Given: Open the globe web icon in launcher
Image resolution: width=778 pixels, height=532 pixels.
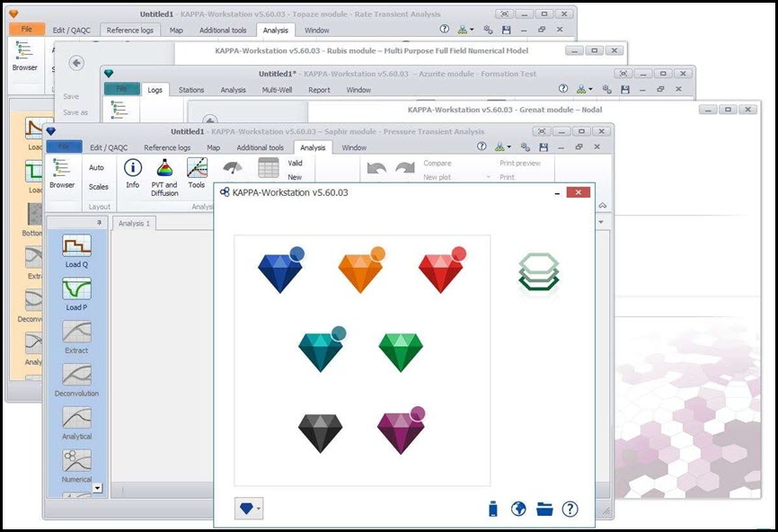Looking at the screenshot, I should (518, 509).
